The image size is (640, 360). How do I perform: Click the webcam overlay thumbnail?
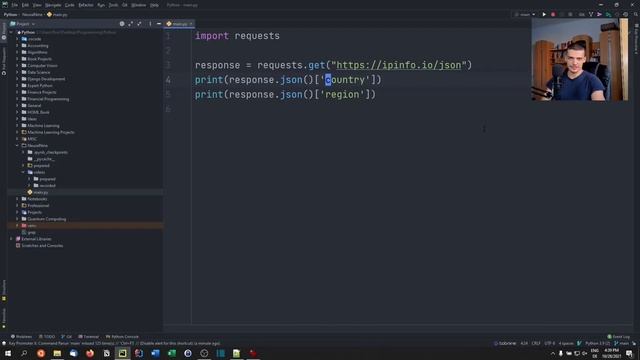click(580, 60)
